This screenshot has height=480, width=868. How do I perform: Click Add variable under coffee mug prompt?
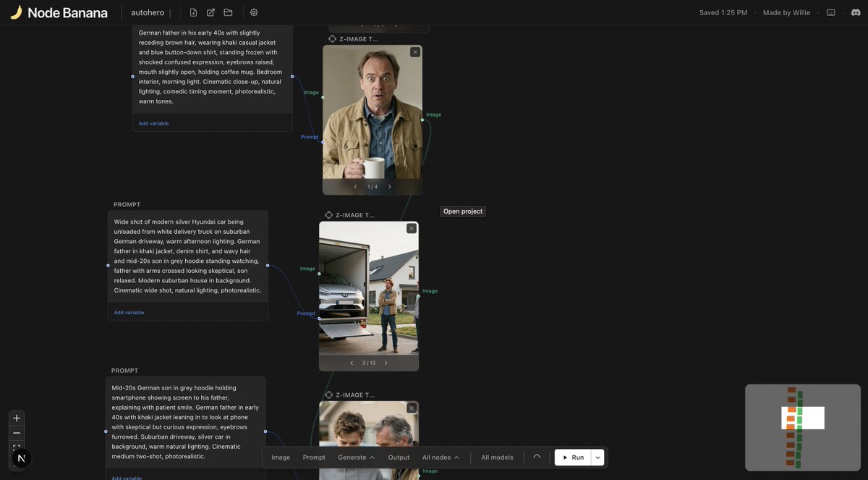[153, 124]
